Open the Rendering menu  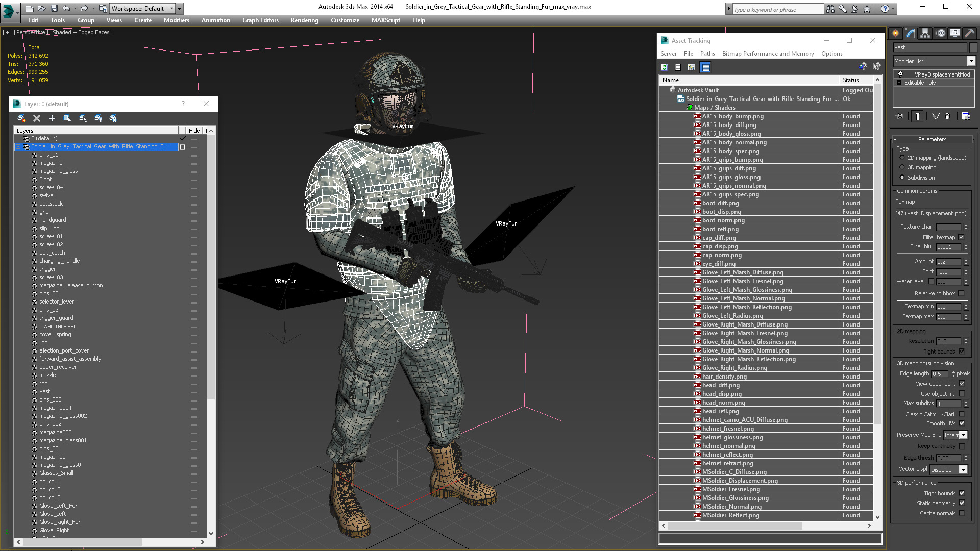click(x=305, y=20)
